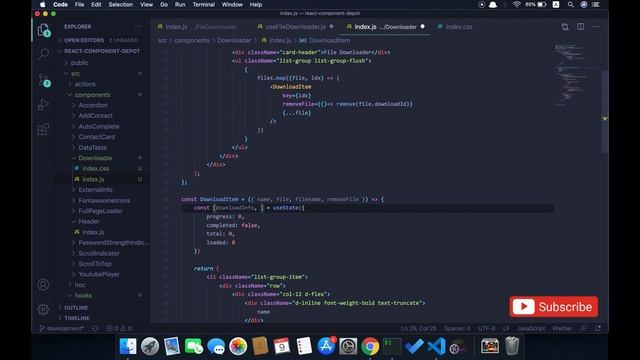The width and height of the screenshot is (640, 360).
Task: Open Source Control view in activity bar
Action: pyautogui.click(x=43, y=80)
